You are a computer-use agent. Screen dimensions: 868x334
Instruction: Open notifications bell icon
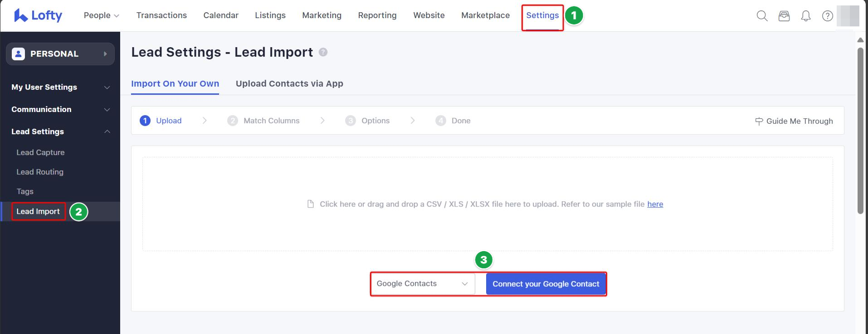pos(805,16)
